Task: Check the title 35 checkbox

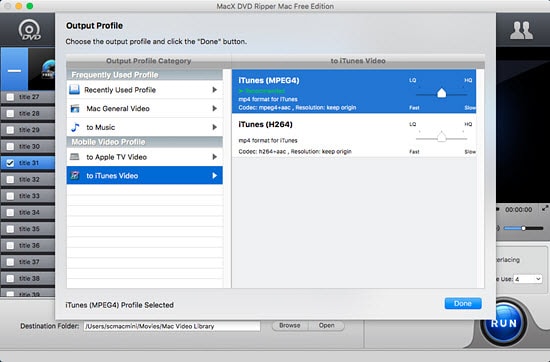Action: click(x=11, y=229)
